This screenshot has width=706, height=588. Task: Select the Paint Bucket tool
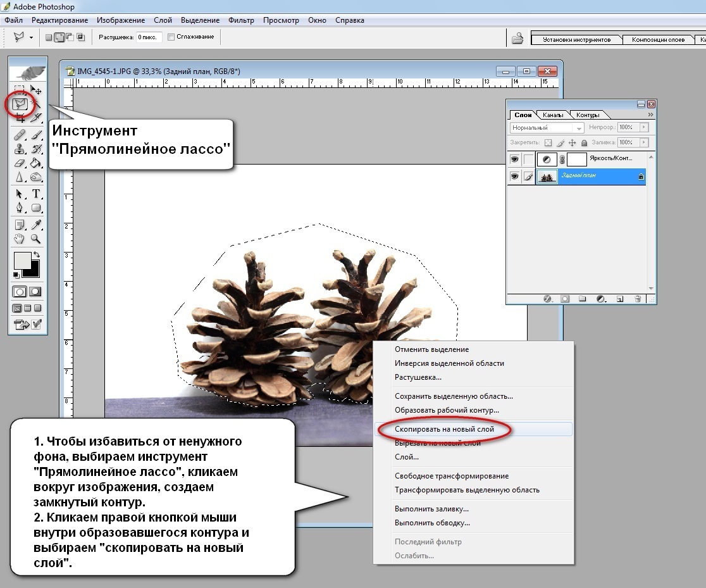[36, 163]
